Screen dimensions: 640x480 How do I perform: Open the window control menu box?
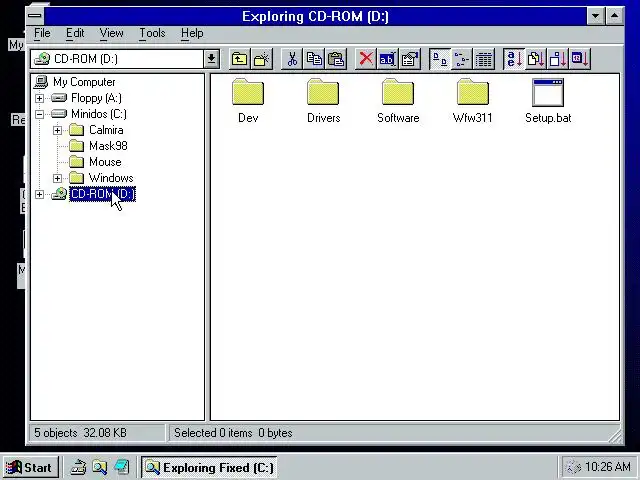coord(35,16)
